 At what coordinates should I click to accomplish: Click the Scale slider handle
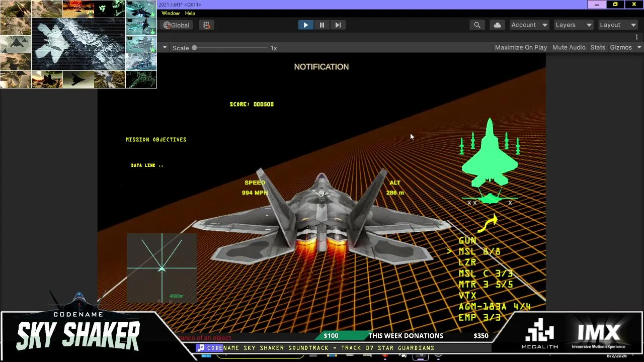[x=194, y=48]
